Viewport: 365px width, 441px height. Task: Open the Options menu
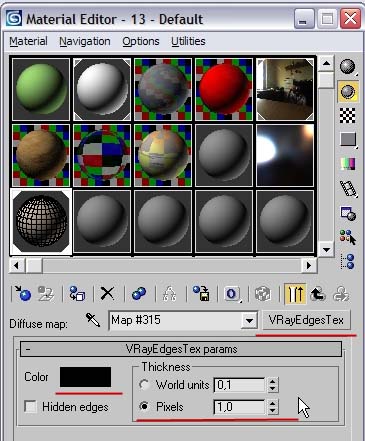(x=141, y=41)
